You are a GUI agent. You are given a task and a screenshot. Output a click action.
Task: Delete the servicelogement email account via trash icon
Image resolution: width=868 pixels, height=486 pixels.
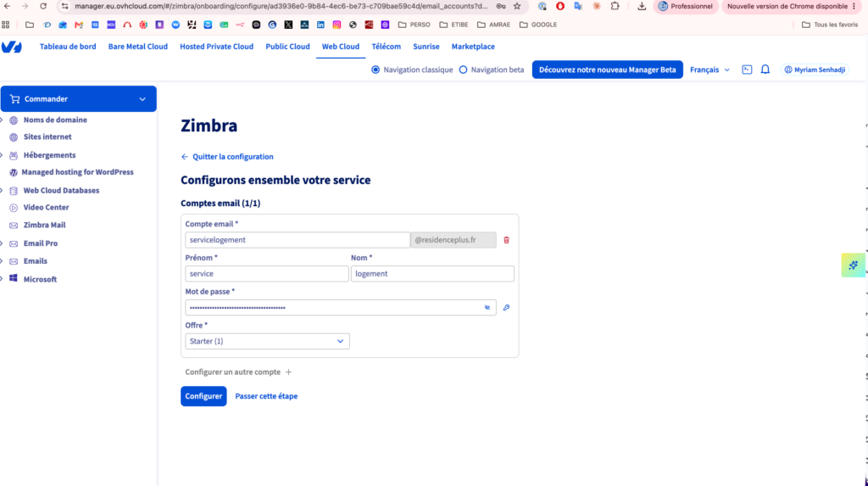click(x=507, y=240)
